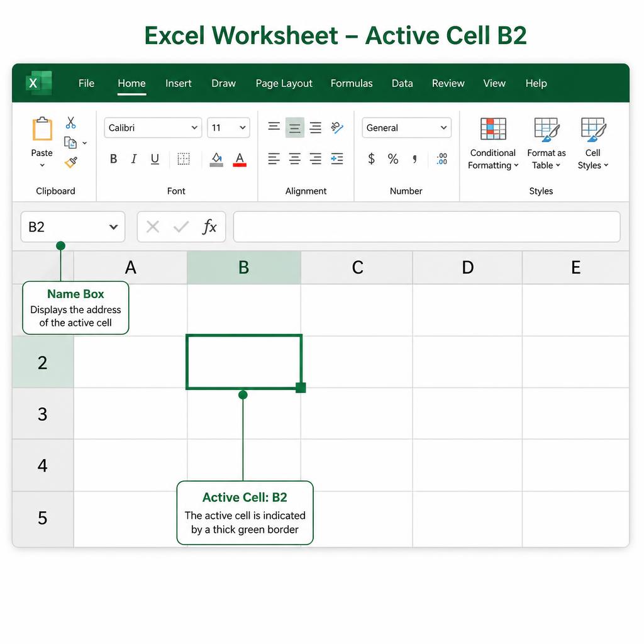Select the Format Painter brush

tap(71, 163)
